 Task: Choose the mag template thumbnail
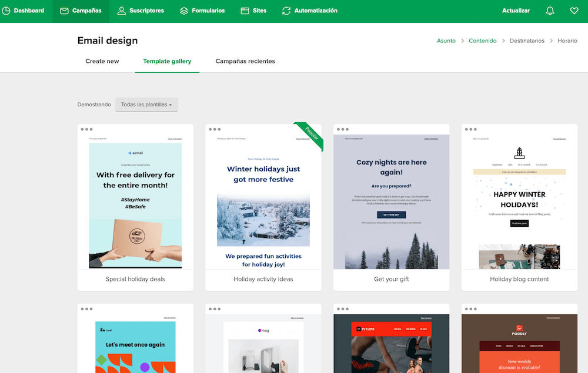(263, 338)
